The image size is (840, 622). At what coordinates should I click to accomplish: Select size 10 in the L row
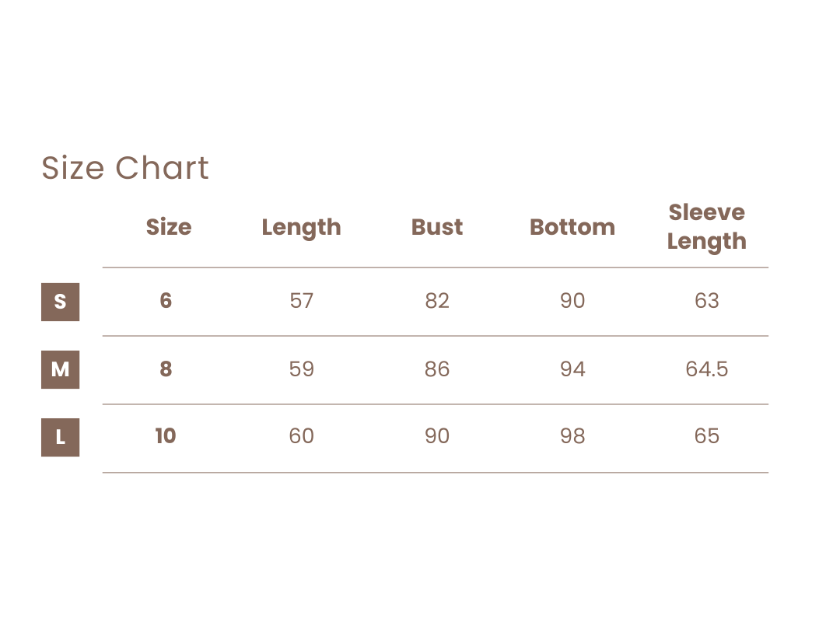coord(166,436)
